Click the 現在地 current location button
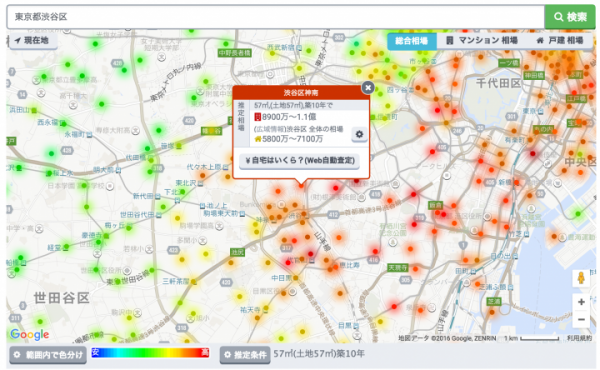This screenshot has width=600, height=370. (33, 40)
